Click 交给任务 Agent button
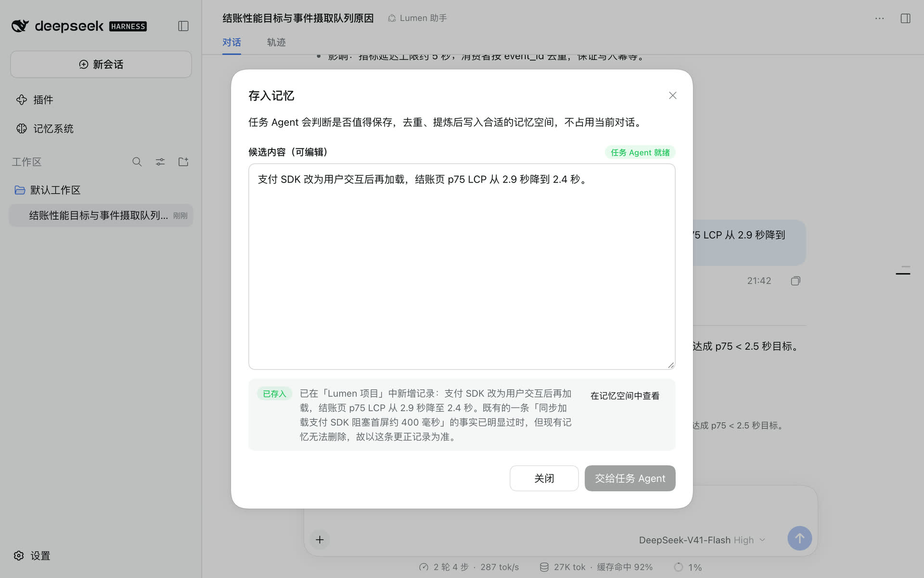The image size is (924, 578). (x=630, y=478)
